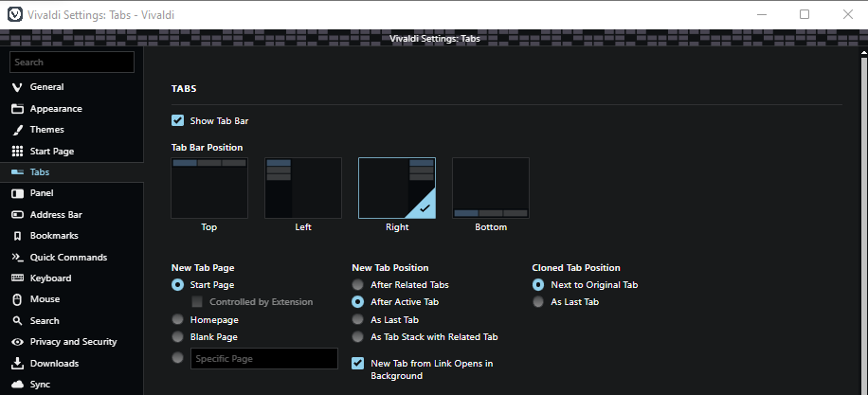
Task: Set tab bar position to Bottom thumbnail
Action: coord(491,189)
